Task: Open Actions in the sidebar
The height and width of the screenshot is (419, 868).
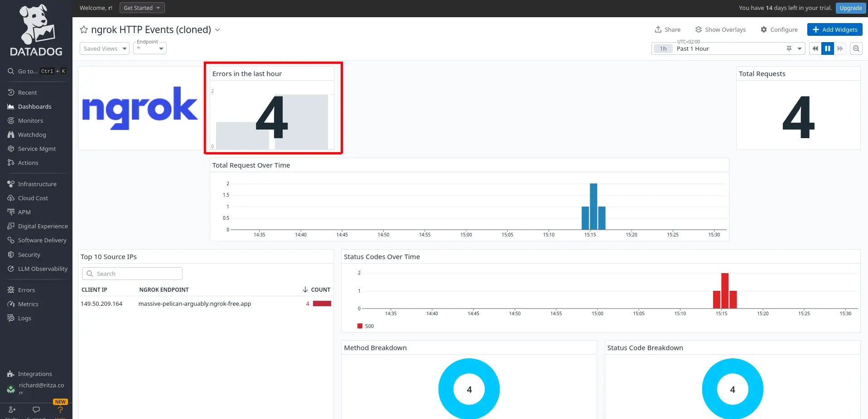Action: tap(28, 163)
